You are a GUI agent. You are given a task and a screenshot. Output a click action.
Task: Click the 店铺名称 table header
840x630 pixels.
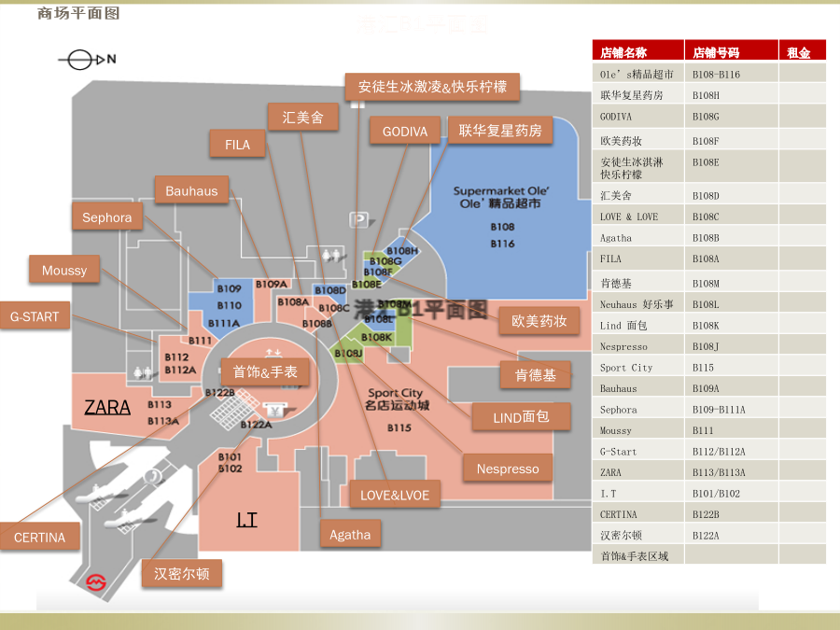[623, 52]
